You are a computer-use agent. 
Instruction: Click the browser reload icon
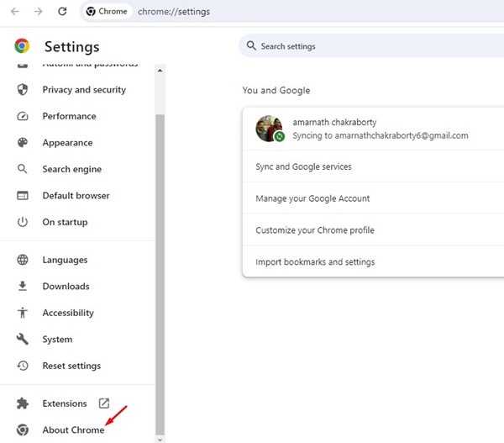[x=62, y=12]
